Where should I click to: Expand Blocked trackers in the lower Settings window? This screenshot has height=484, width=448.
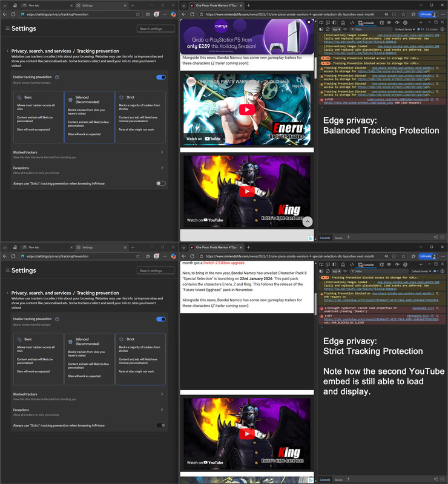(x=89, y=396)
